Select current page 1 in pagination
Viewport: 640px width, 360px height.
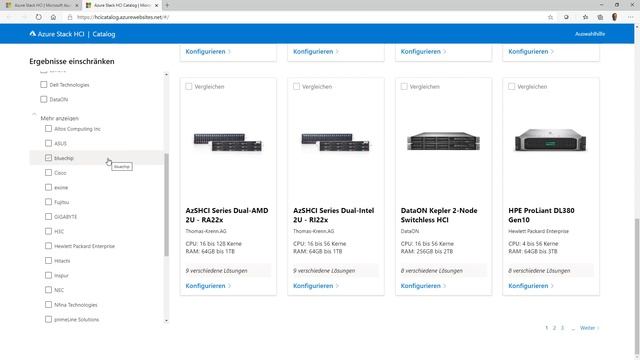coord(547,328)
